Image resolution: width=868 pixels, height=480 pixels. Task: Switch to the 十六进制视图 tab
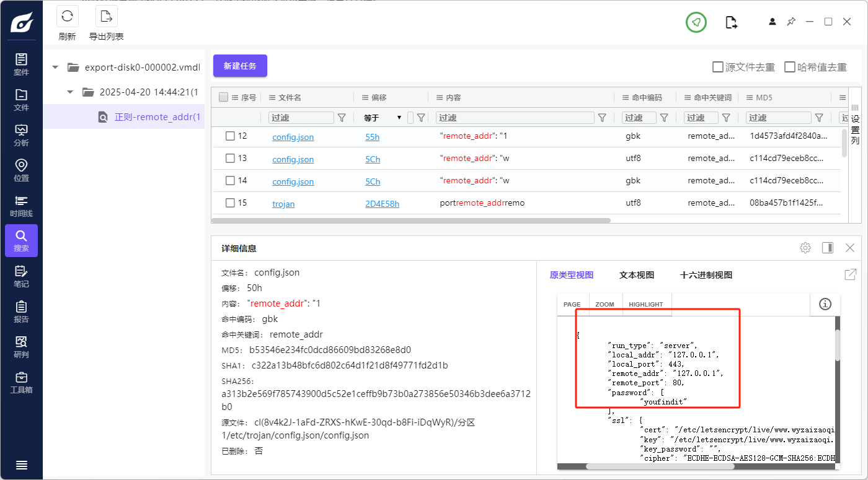[706, 275]
